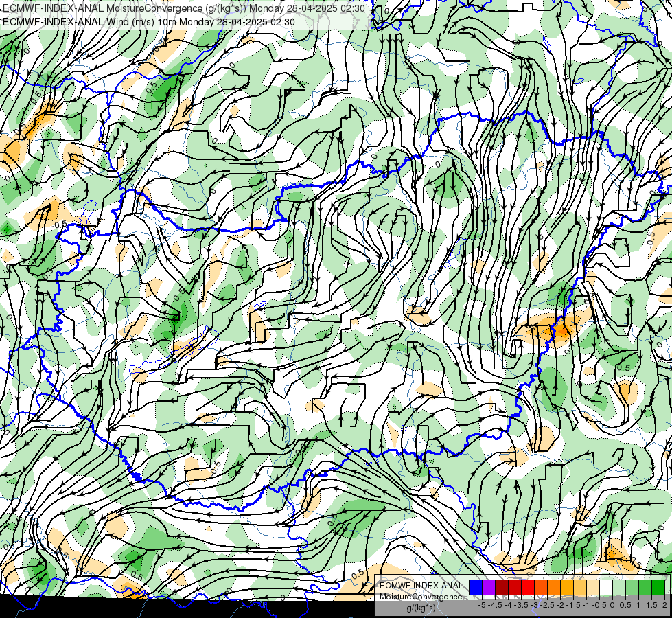Screen dimensions: 672x618
Task: Select amber swatch between -2 and -1.5
Action: (567, 587)
